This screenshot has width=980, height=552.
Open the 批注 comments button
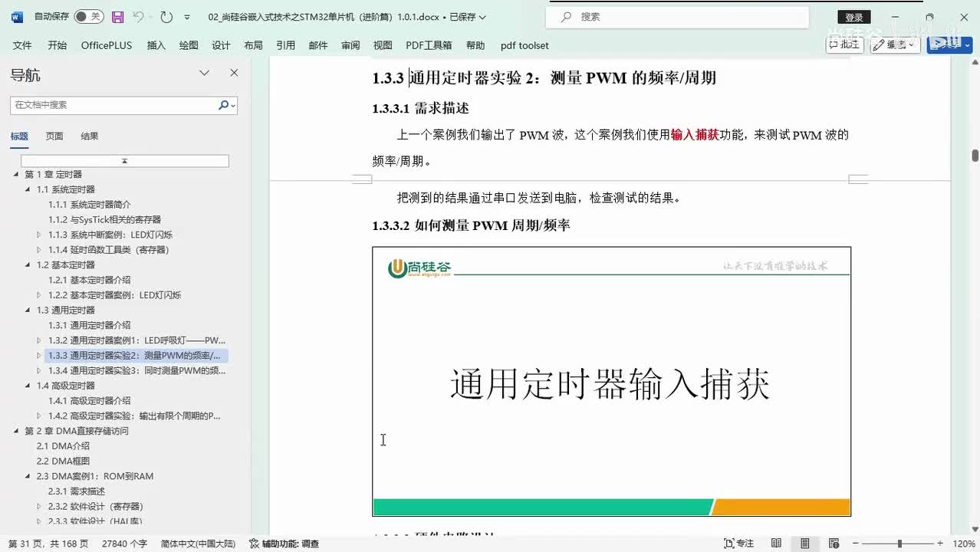[844, 44]
